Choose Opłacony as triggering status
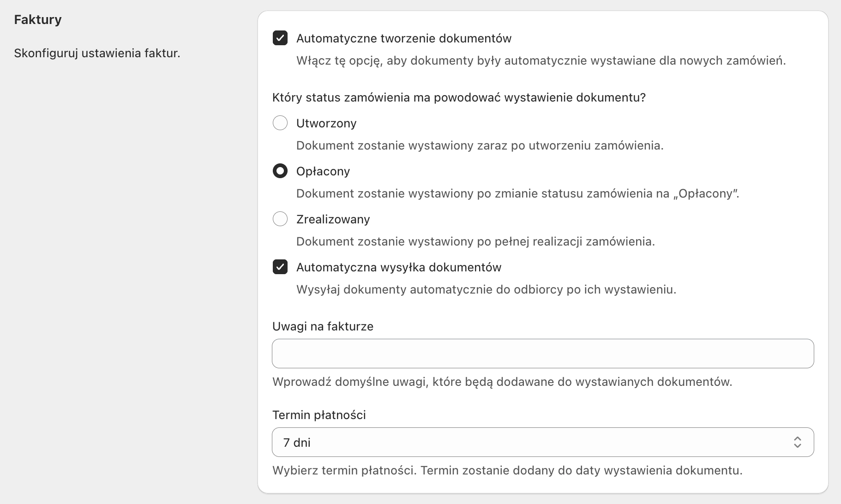 point(280,171)
